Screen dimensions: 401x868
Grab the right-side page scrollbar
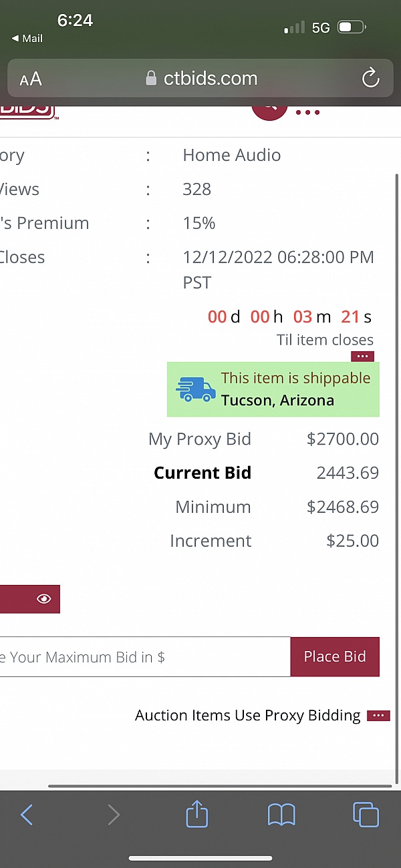[396, 467]
